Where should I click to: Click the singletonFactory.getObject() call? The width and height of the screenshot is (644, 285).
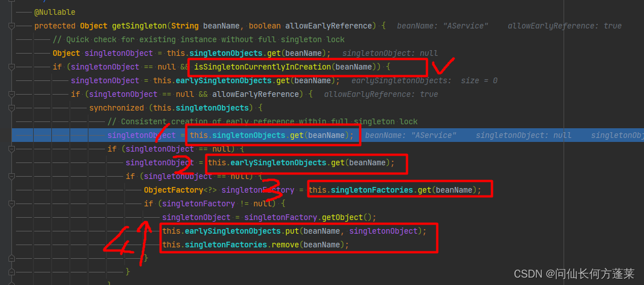[x=310, y=217]
